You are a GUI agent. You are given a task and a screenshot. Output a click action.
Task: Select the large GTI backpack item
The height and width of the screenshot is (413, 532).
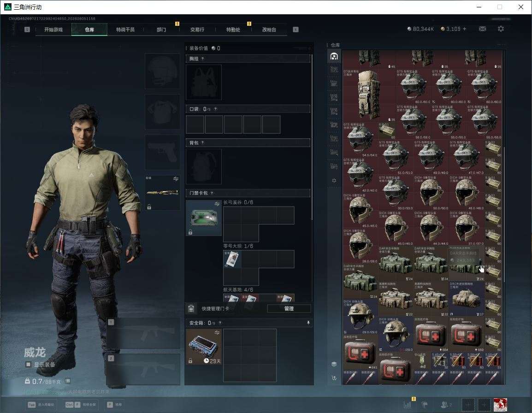(369, 95)
